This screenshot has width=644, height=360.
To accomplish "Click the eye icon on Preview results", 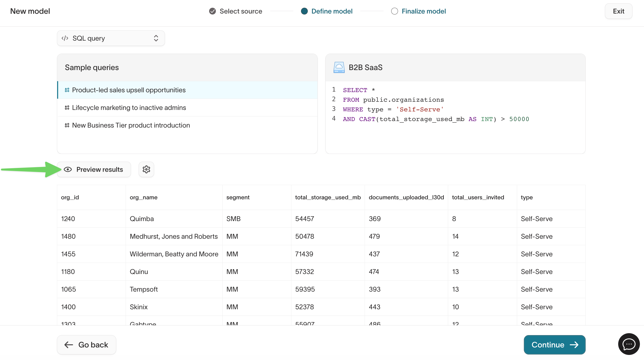I will pos(68,169).
